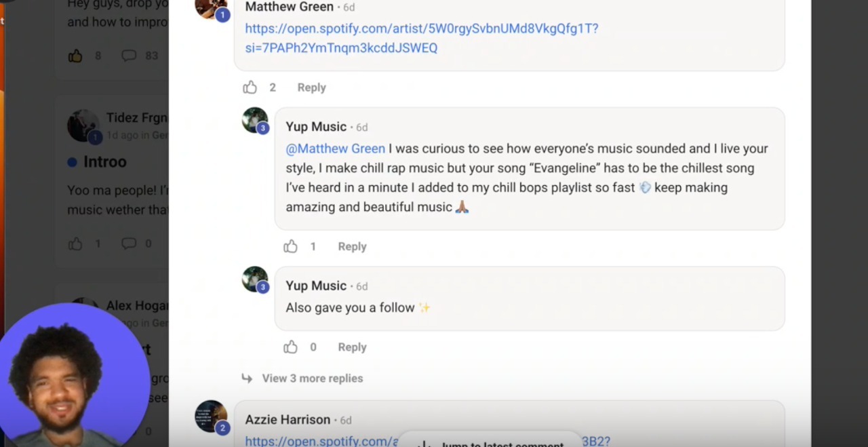Reply to the follow confirmation comment
This screenshot has height=447, width=868.
click(352, 347)
